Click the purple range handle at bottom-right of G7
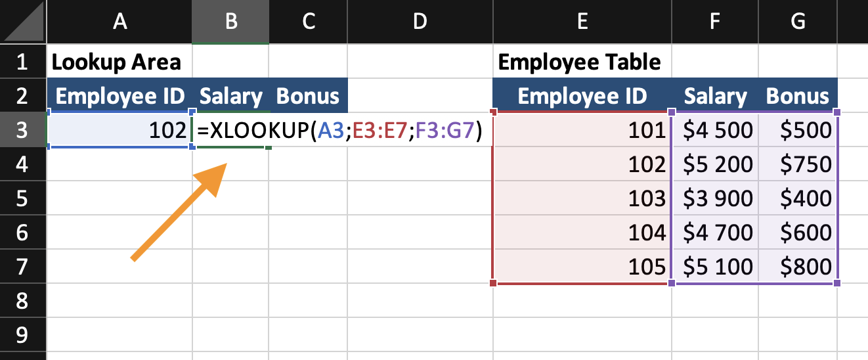Screen dimensions: 868x360 tap(836, 283)
